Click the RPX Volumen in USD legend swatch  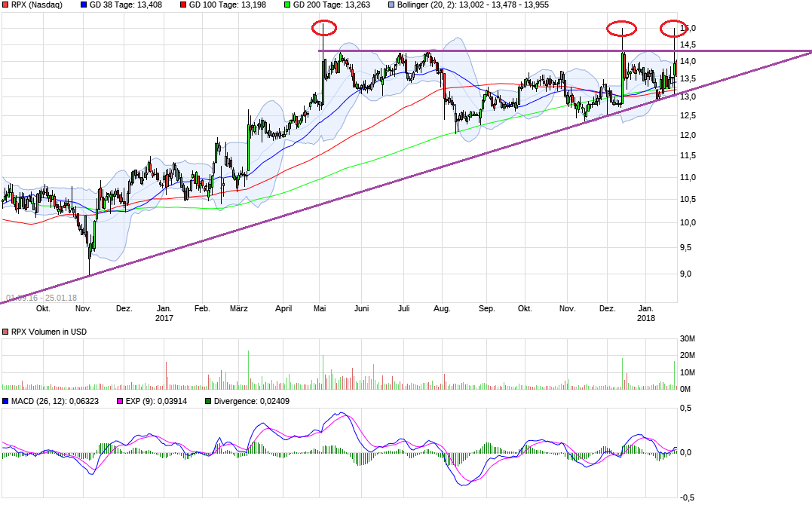pyautogui.click(x=5, y=332)
